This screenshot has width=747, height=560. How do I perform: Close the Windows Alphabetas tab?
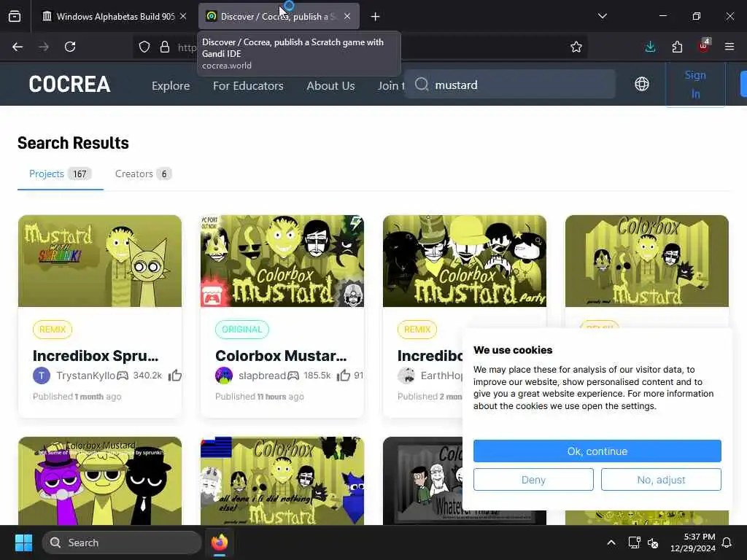click(183, 17)
